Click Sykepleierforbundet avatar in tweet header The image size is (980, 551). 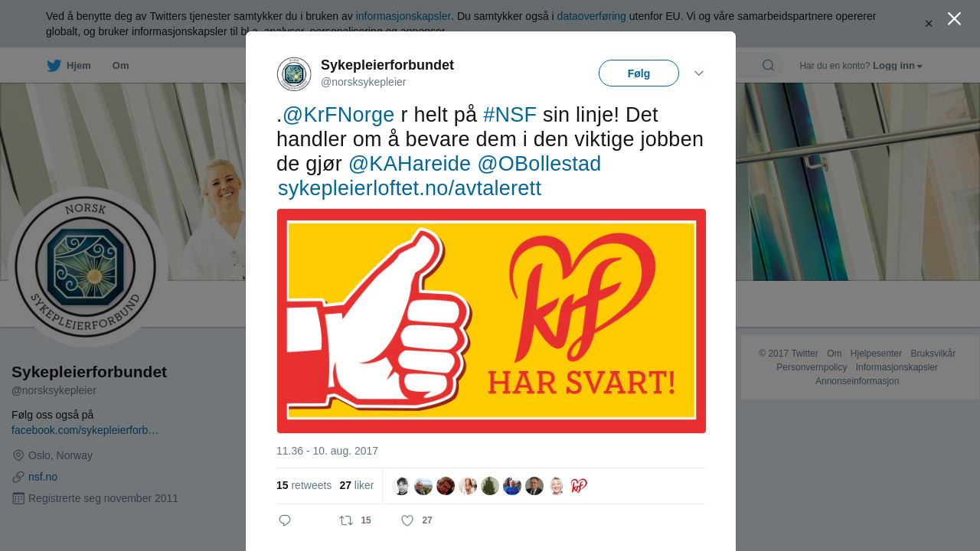click(x=294, y=74)
